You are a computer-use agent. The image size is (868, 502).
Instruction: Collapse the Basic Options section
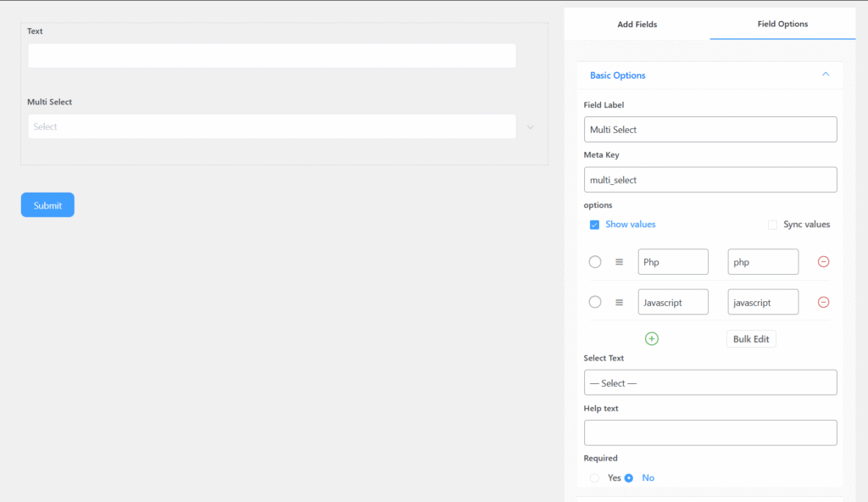click(826, 75)
